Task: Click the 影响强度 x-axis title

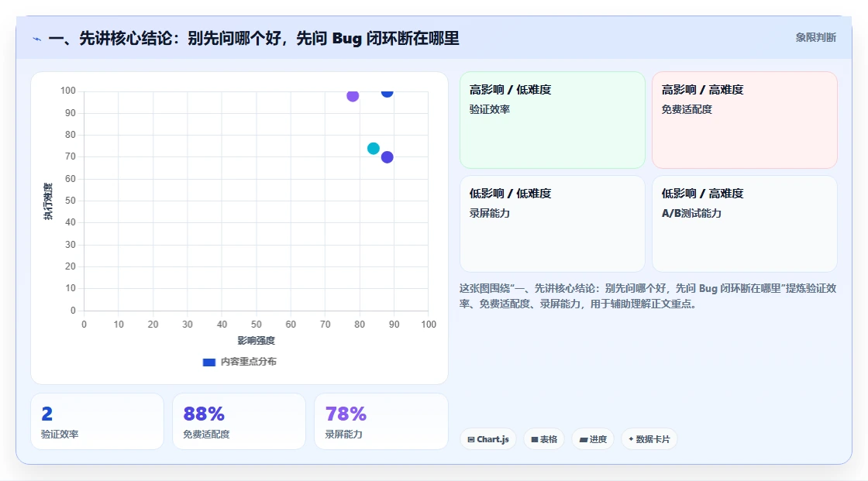Action: coord(257,340)
